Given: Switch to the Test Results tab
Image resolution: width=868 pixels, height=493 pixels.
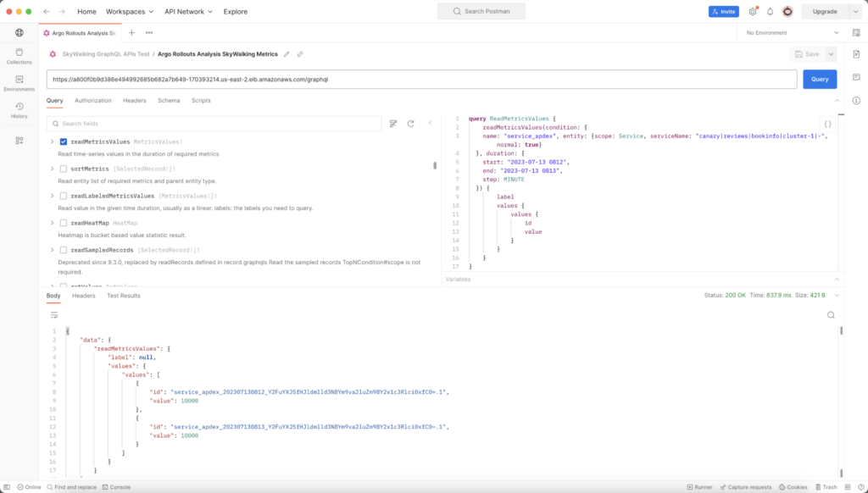Looking at the screenshot, I should [123, 296].
